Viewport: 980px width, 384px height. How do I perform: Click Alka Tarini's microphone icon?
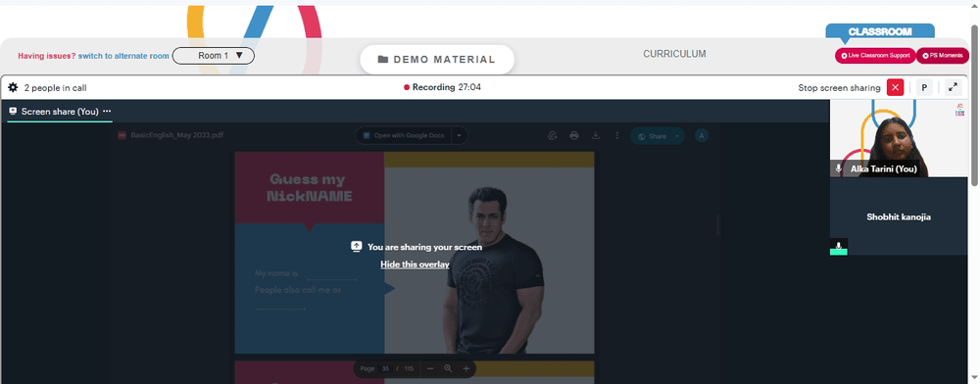(x=839, y=169)
